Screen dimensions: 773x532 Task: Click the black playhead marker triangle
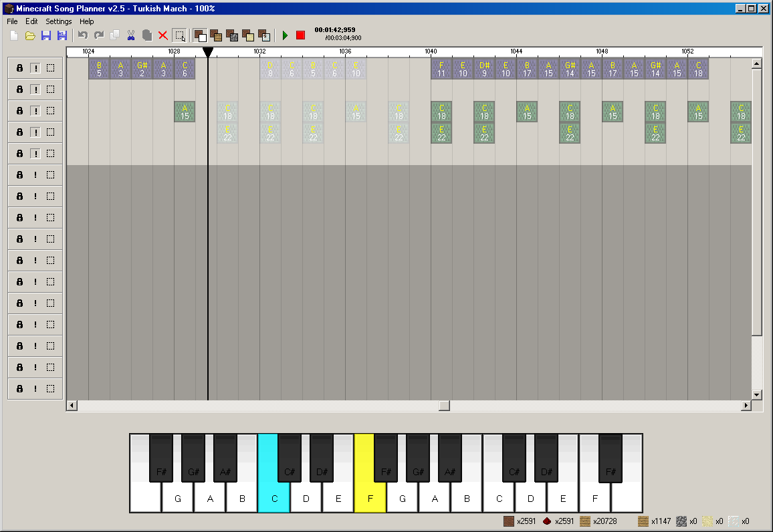click(208, 51)
